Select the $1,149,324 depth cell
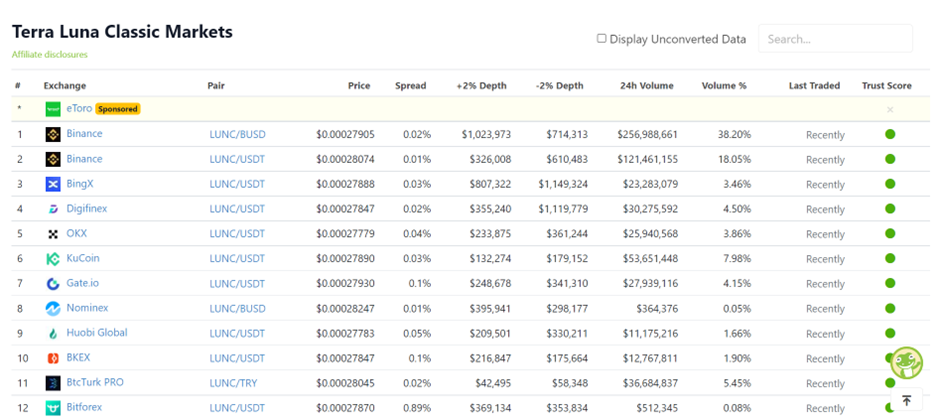Viewport: 940px width, 417px height. [x=563, y=185]
